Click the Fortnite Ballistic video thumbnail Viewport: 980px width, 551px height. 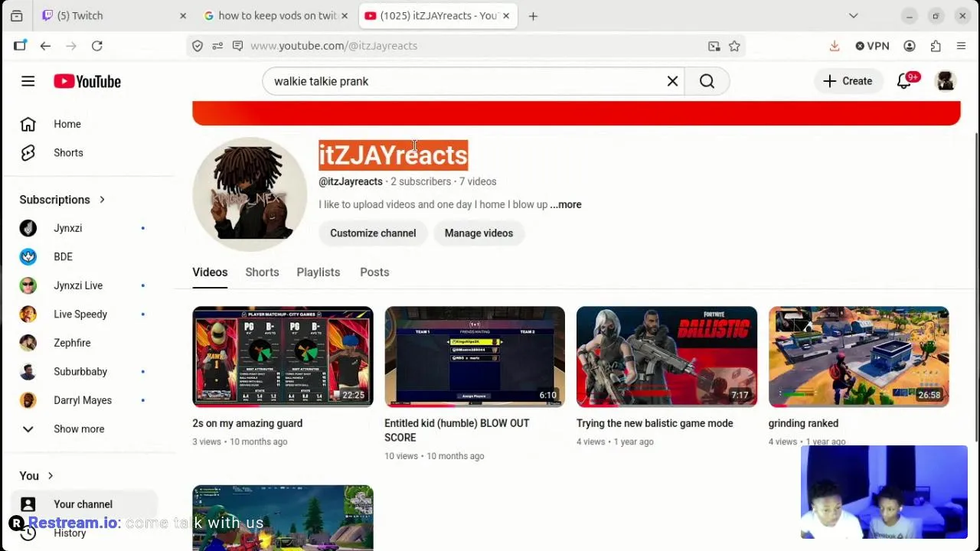[x=667, y=357]
